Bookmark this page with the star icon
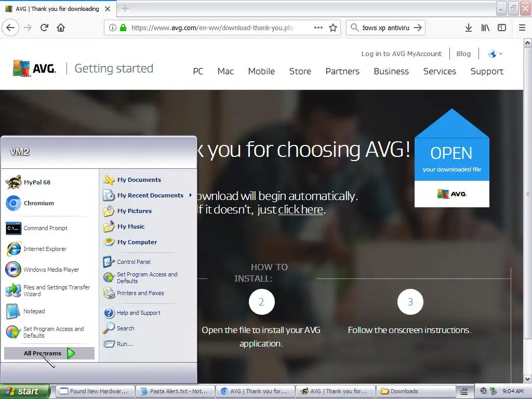This screenshot has height=399, width=532. [x=333, y=28]
